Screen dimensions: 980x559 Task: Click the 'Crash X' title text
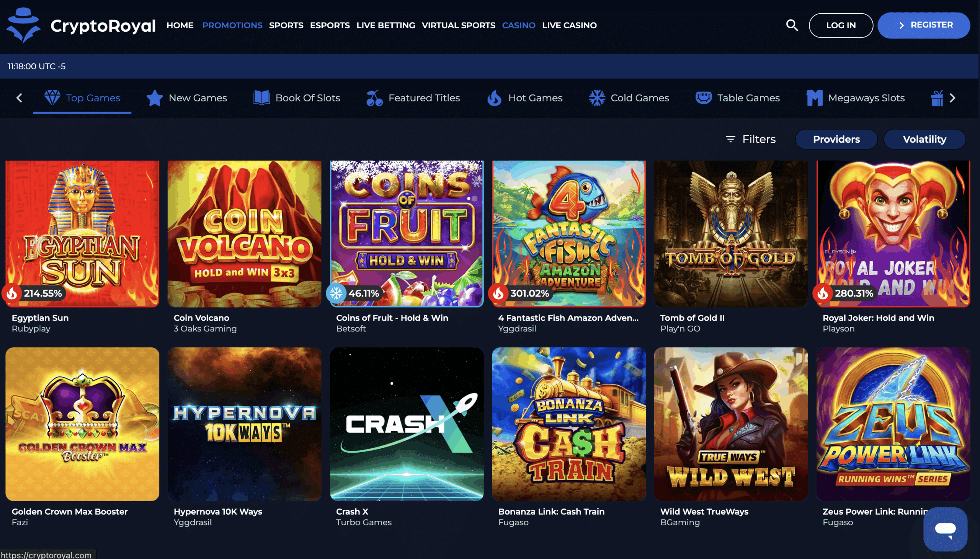[352, 512]
